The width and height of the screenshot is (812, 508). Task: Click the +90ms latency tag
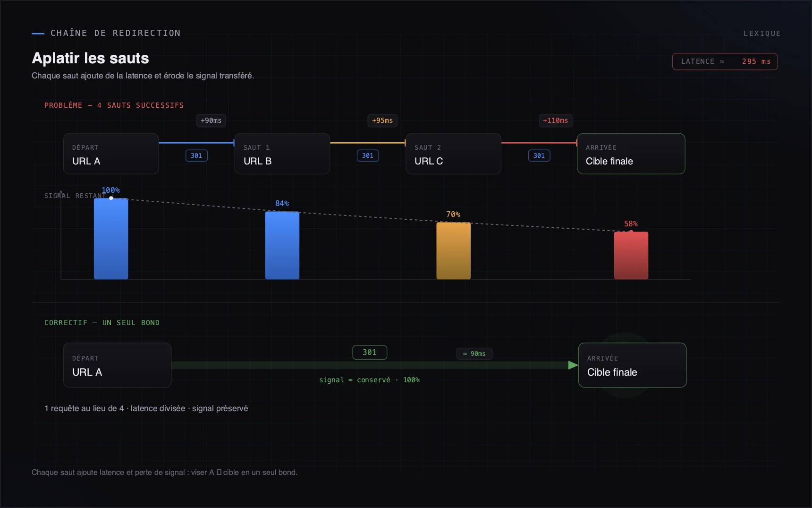(x=211, y=121)
